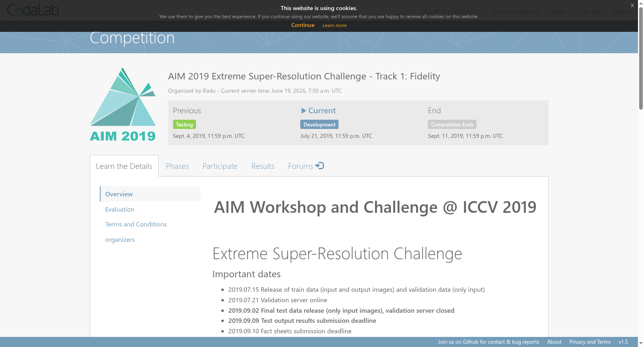644x347 pixels.
Task: Click the green Testing phase badge
Action: point(184,125)
